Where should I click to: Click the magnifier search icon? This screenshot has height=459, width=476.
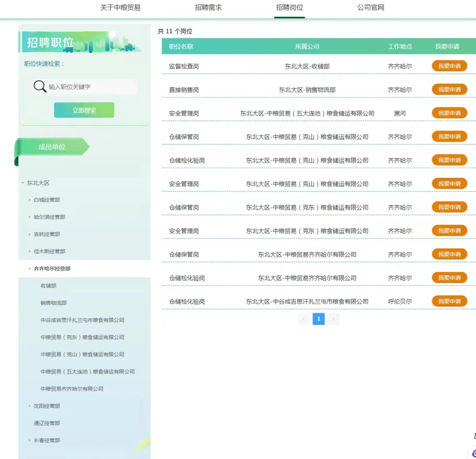point(40,86)
